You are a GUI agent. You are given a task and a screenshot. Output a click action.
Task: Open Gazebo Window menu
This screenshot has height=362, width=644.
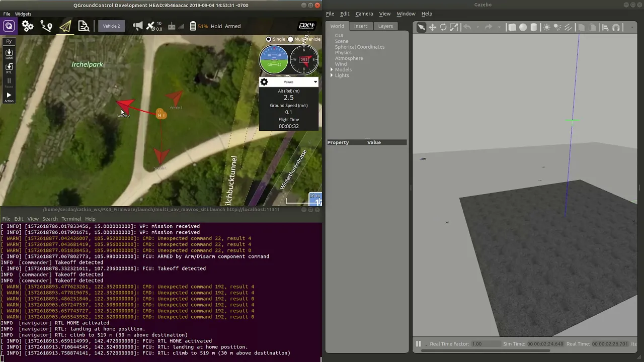click(406, 14)
